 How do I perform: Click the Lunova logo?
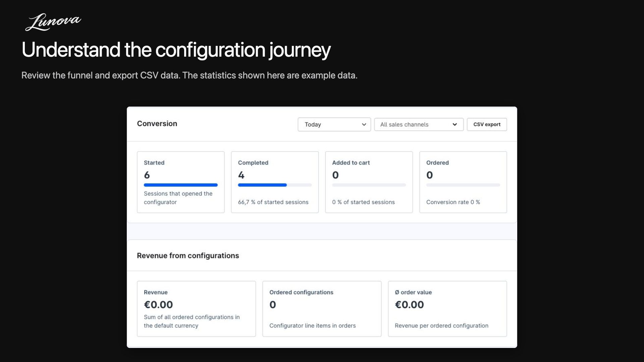(x=53, y=22)
